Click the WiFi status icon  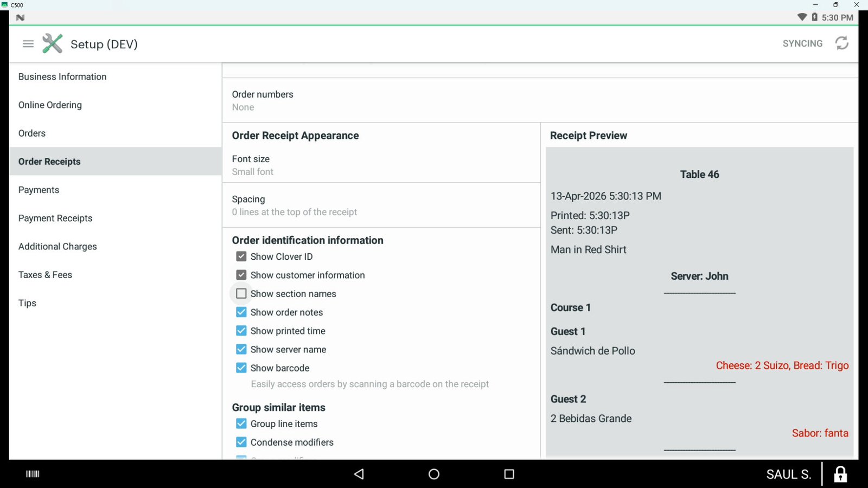point(802,17)
